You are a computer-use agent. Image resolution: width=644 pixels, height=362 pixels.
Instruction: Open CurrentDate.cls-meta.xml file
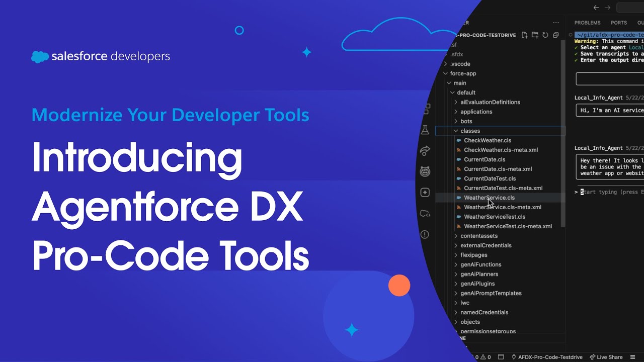click(x=498, y=169)
